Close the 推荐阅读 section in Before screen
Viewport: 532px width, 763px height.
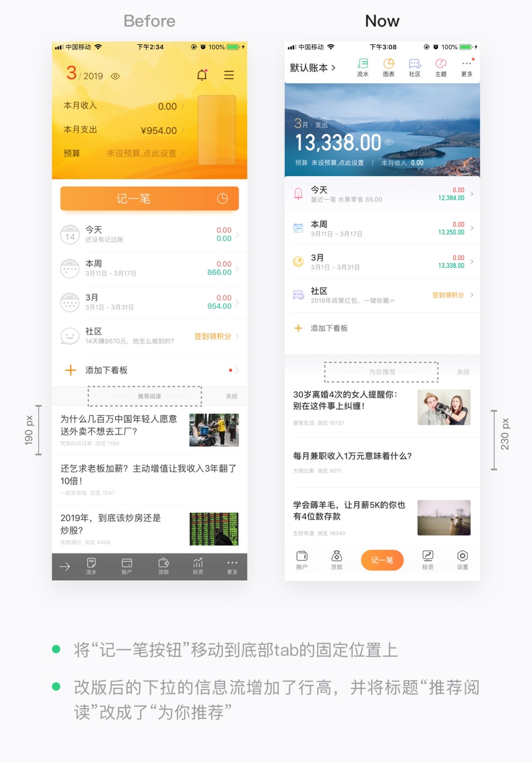click(232, 396)
